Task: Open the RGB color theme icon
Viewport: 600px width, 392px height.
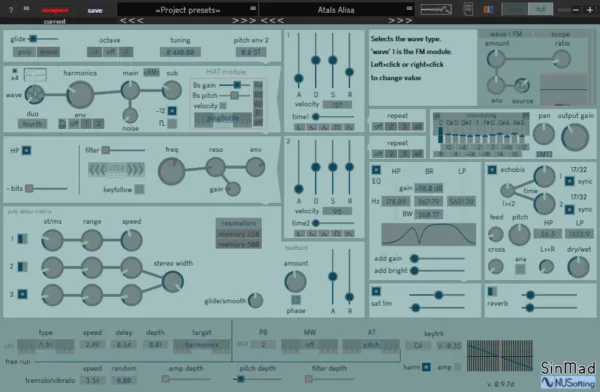Action: pyautogui.click(x=488, y=10)
